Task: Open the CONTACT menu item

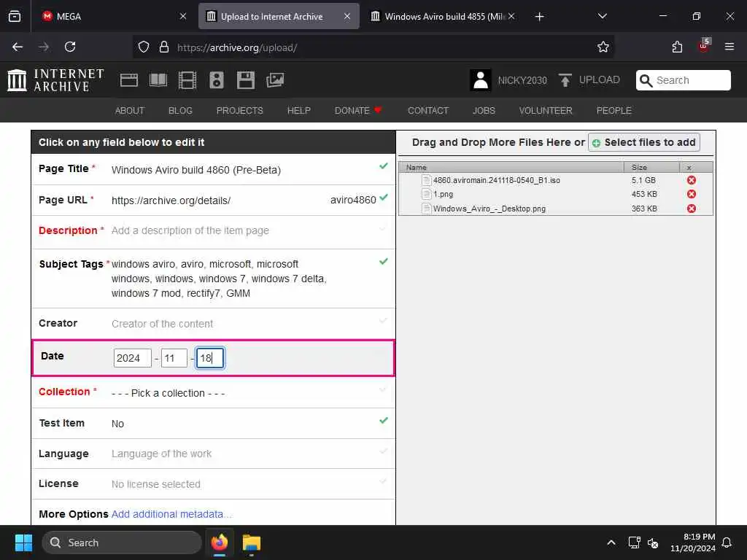Action: pos(427,111)
